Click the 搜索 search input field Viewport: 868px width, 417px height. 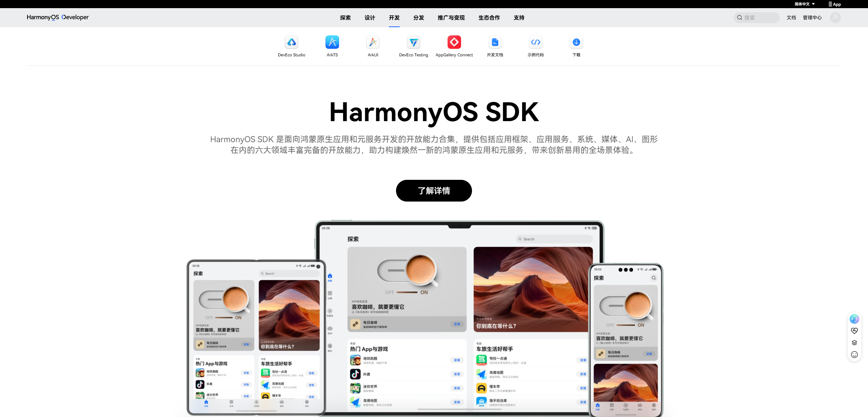point(759,18)
